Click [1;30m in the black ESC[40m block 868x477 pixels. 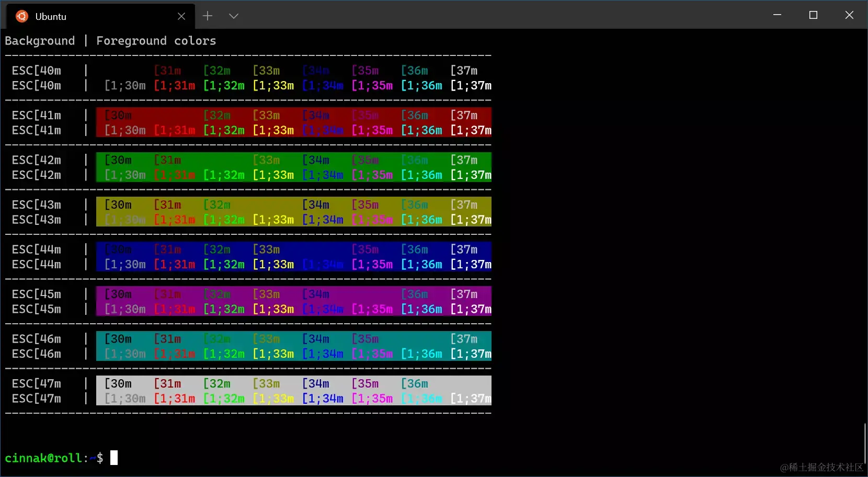[x=125, y=85]
